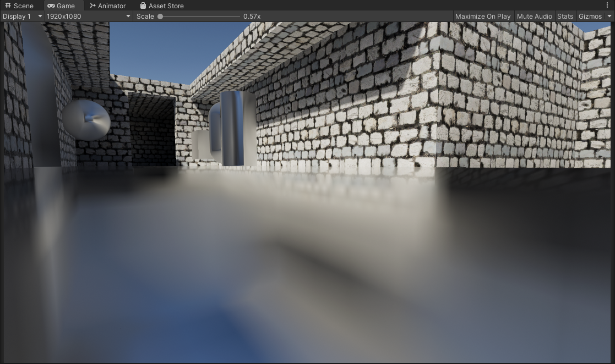Image resolution: width=615 pixels, height=364 pixels.
Task: Toggle Maximize On Play
Action: tap(482, 16)
